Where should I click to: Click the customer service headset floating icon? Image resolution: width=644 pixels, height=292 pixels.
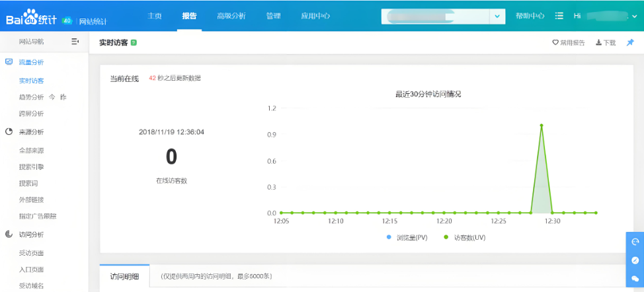pos(635,242)
